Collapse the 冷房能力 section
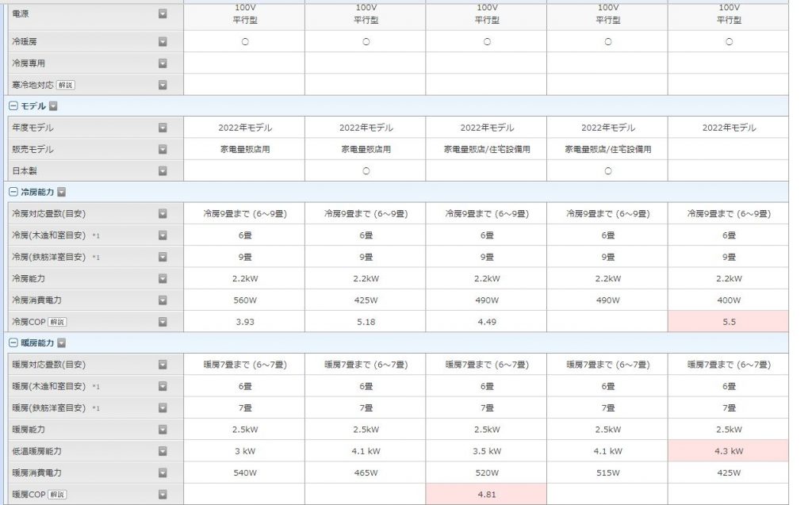Image resolution: width=812 pixels, height=505 pixels. pos(13,192)
